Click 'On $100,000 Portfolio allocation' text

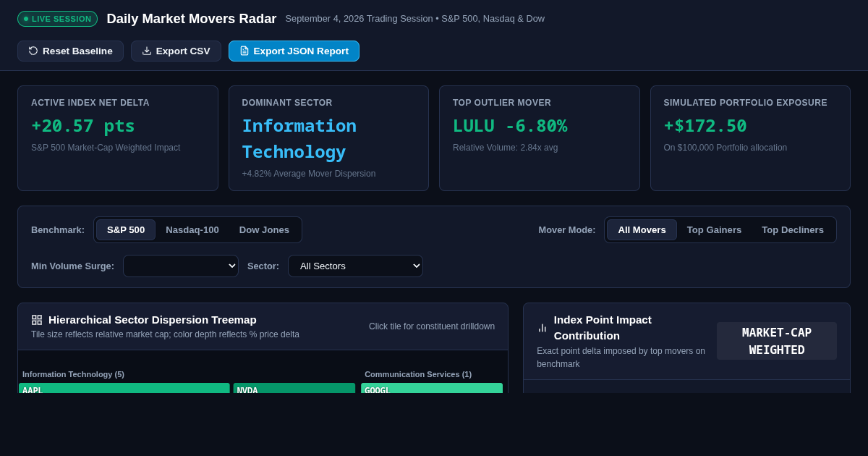tap(726, 148)
